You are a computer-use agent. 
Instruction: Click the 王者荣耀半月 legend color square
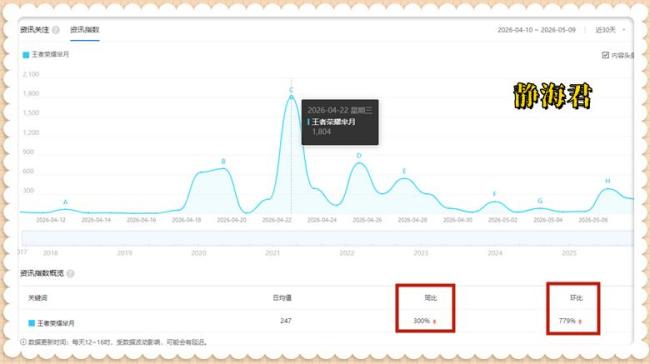(x=26, y=55)
